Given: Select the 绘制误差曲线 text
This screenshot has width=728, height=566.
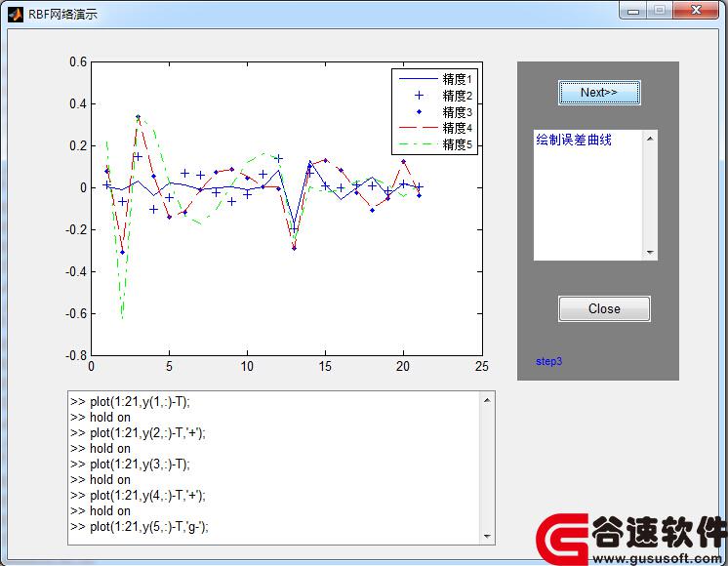Looking at the screenshot, I should pos(574,140).
